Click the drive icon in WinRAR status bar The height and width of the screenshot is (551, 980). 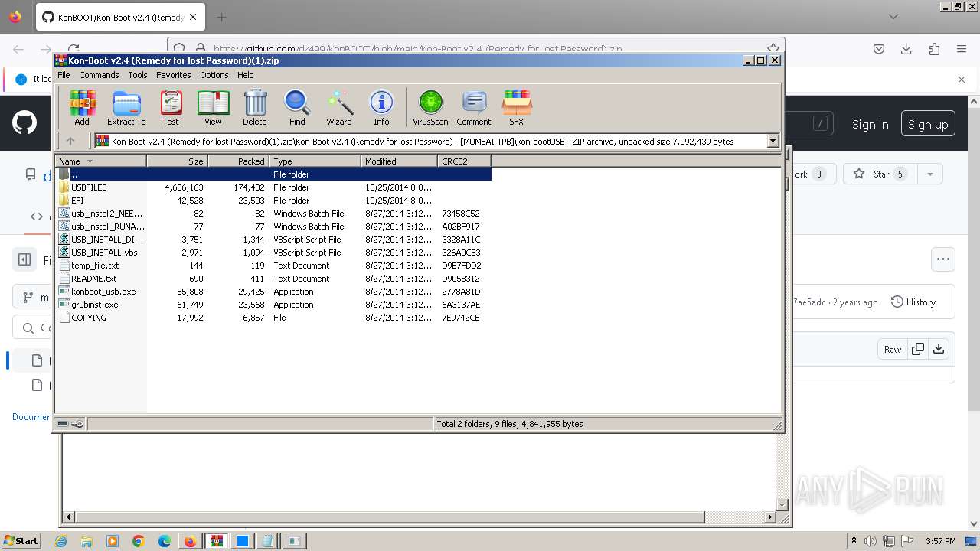point(63,424)
